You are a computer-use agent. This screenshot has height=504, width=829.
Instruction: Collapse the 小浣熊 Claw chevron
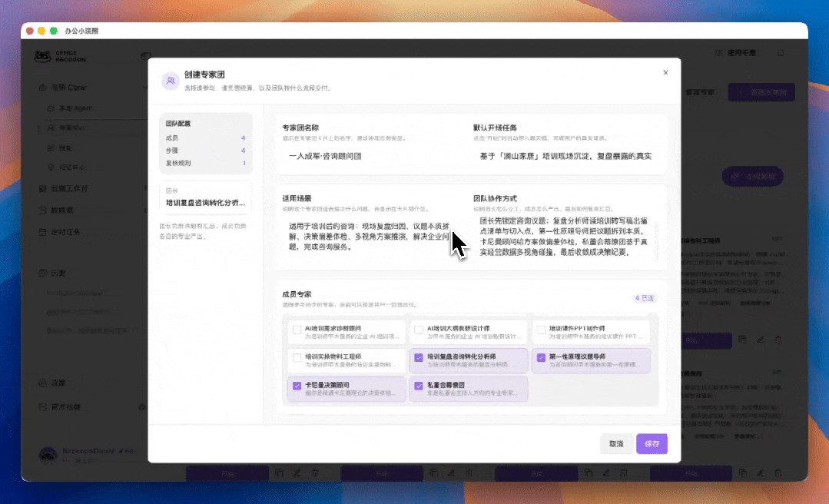pos(145,88)
